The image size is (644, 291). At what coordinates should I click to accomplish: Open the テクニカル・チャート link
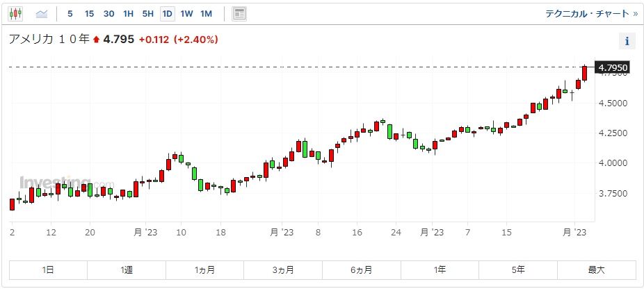591,14
